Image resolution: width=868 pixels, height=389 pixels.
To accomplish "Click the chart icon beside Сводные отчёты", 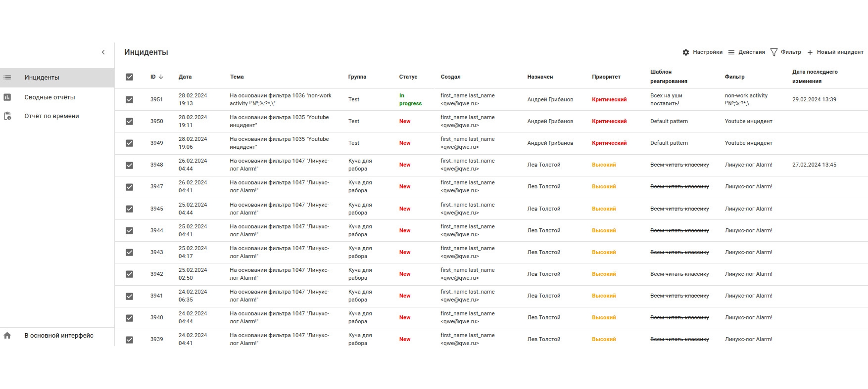I will click(7, 97).
